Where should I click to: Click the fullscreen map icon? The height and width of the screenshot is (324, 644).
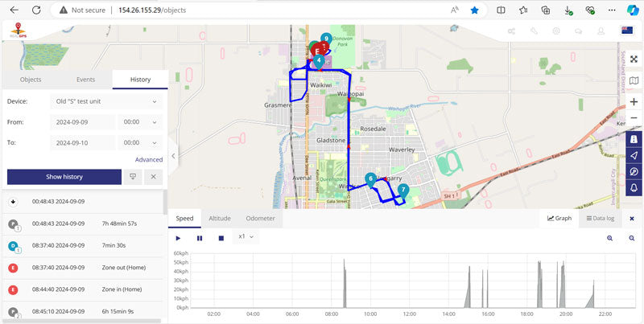click(x=634, y=59)
